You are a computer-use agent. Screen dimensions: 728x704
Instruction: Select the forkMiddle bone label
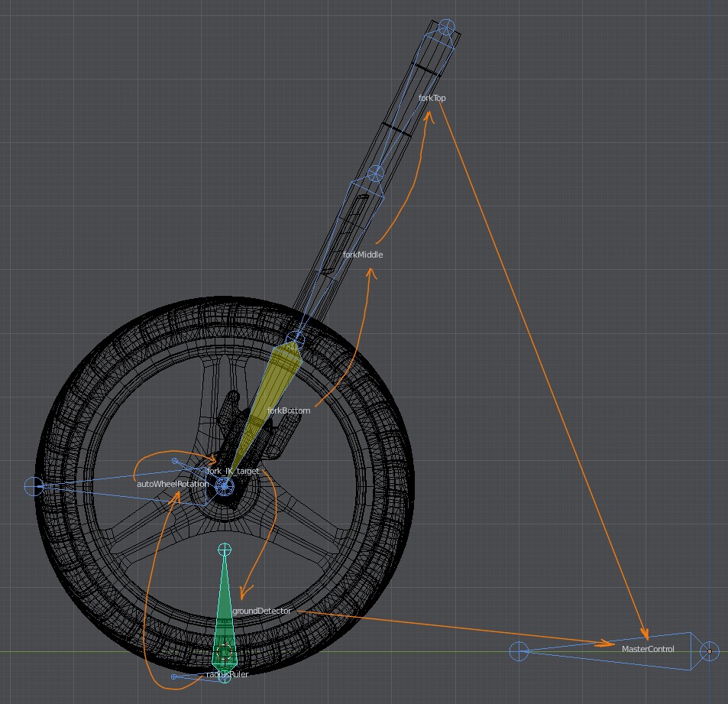coord(363,255)
